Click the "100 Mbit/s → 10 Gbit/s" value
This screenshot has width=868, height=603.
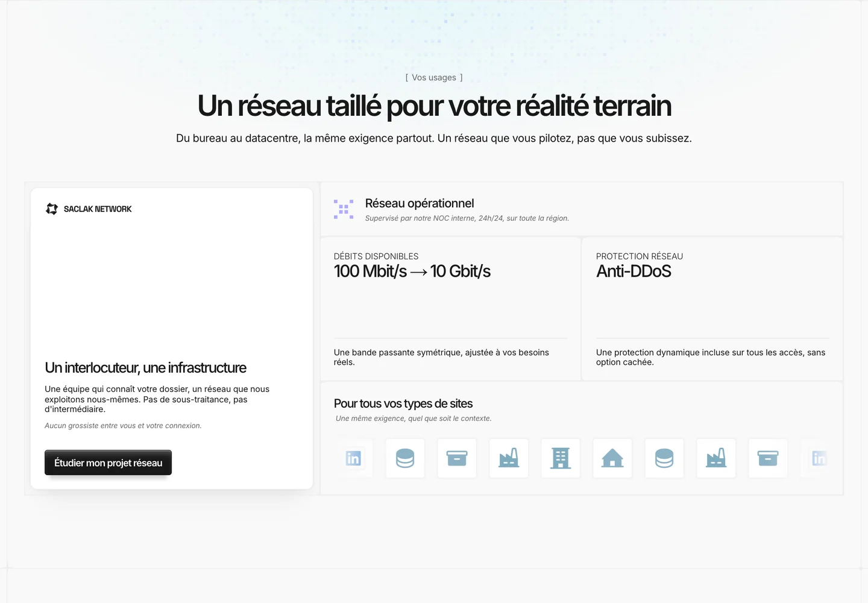point(412,271)
